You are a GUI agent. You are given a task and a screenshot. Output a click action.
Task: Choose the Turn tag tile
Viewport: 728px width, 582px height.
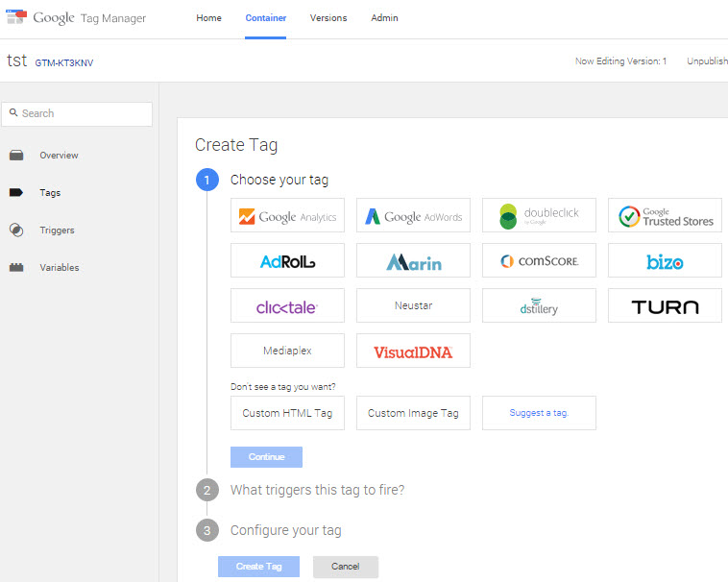tap(665, 305)
